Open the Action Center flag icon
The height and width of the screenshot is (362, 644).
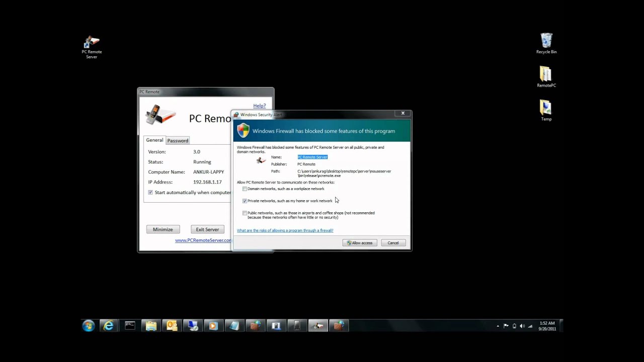506,326
